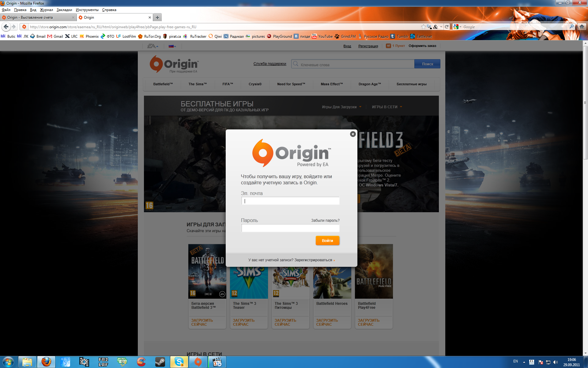Focus the Ключевые слова search box
This screenshot has width=588, height=368.
pyautogui.click(x=353, y=64)
